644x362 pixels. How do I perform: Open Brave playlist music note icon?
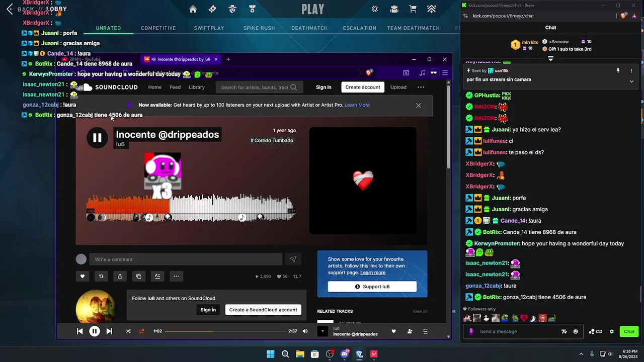pos(422,73)
